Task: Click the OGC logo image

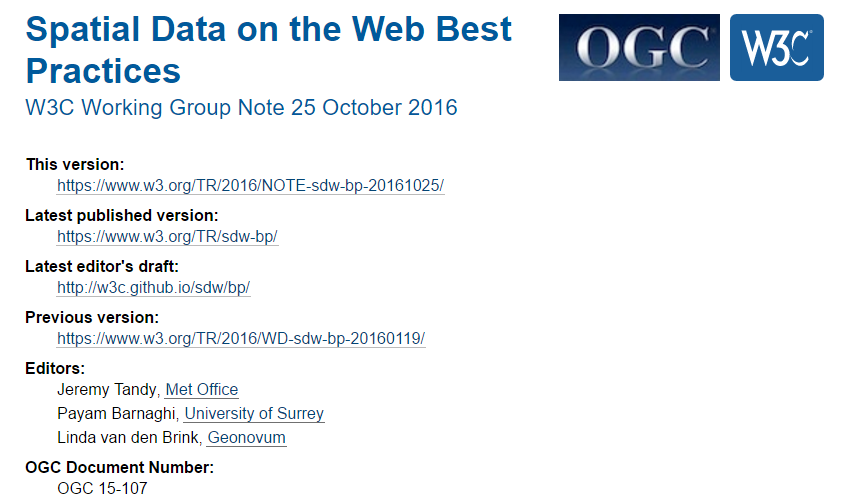Action: pos(639,47)
